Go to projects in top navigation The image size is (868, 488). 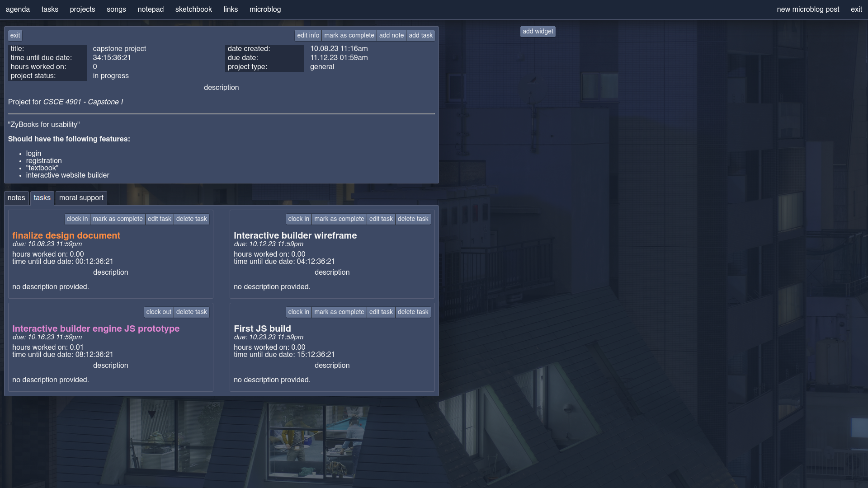pos(82,9)
